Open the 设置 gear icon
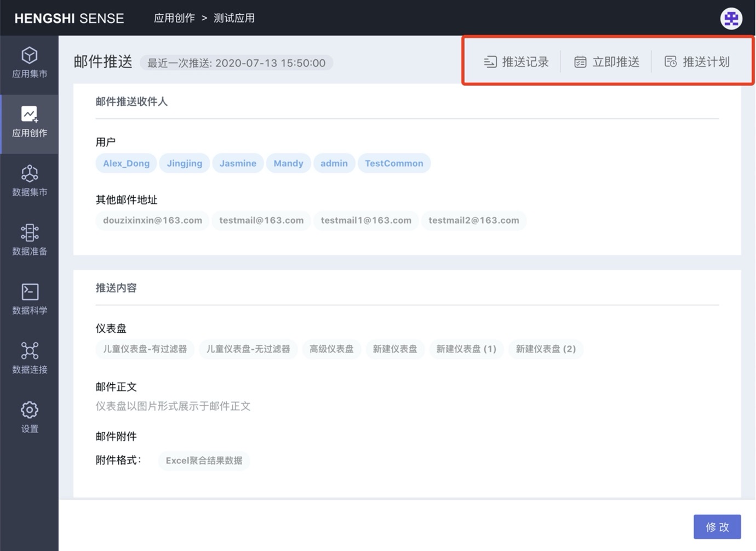Screen dimensions: 756x551 [x=30, y=410]
